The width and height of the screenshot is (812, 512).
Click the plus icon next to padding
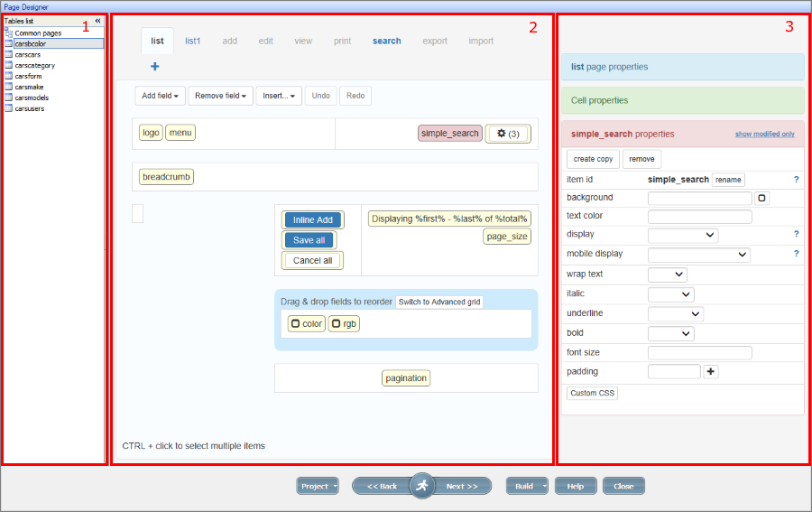[x=711, y=371]
